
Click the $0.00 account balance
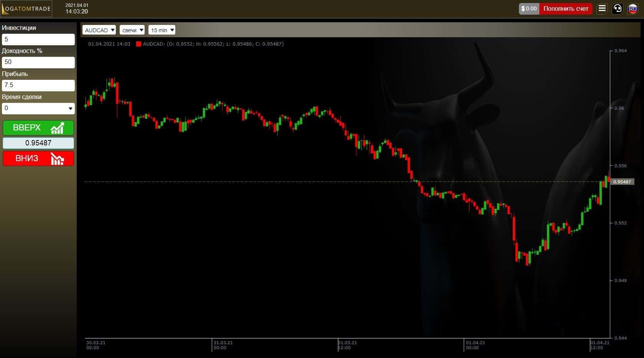coord(529,8)
